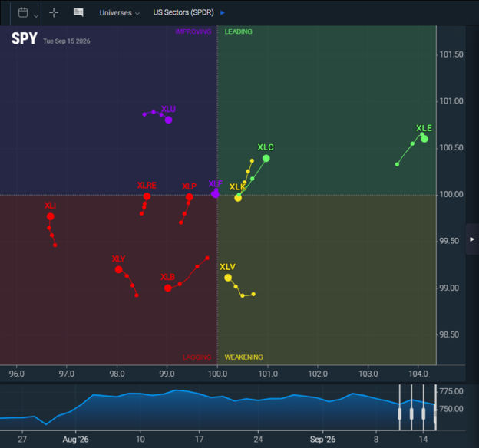Click the XLV sector head dot
The width and height of the screenshot is (479, 448).
(228, 278)
